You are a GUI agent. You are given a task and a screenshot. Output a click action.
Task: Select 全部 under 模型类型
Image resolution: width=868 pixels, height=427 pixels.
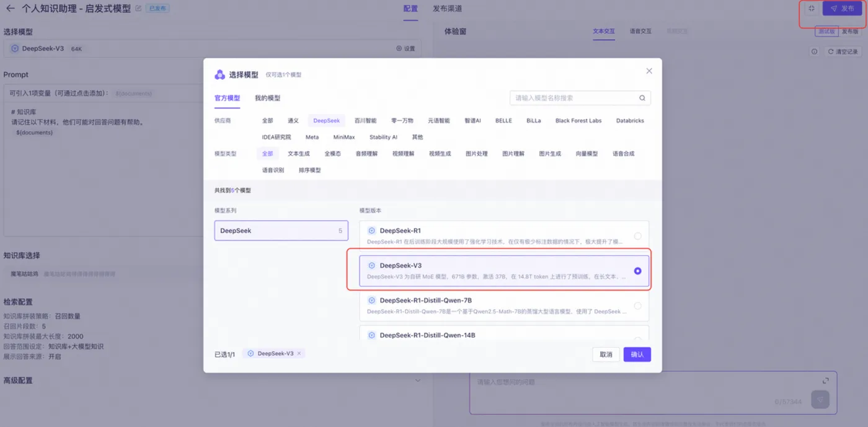(x=267, y=153)
